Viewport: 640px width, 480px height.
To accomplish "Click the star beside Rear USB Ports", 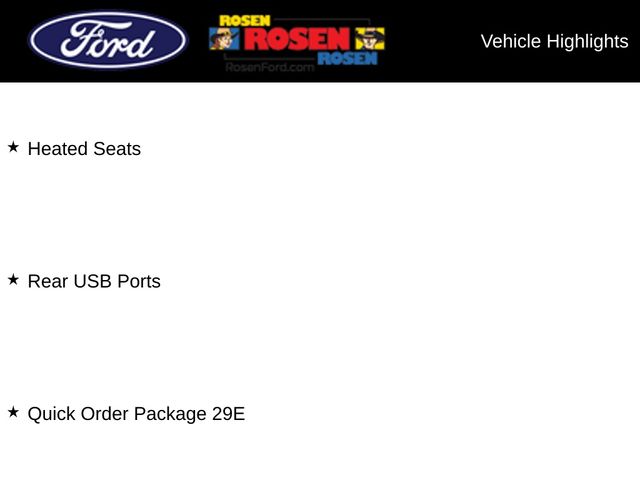I will (13, 280).
